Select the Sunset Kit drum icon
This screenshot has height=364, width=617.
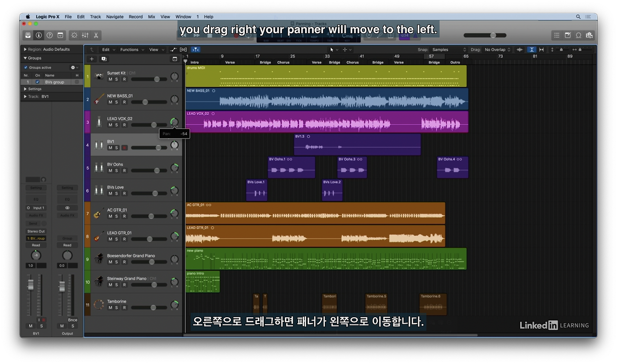99,76
